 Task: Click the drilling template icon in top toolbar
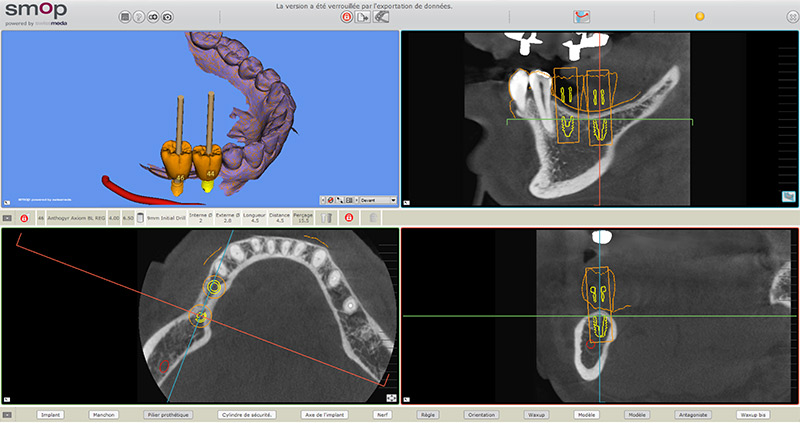[381, 17]
